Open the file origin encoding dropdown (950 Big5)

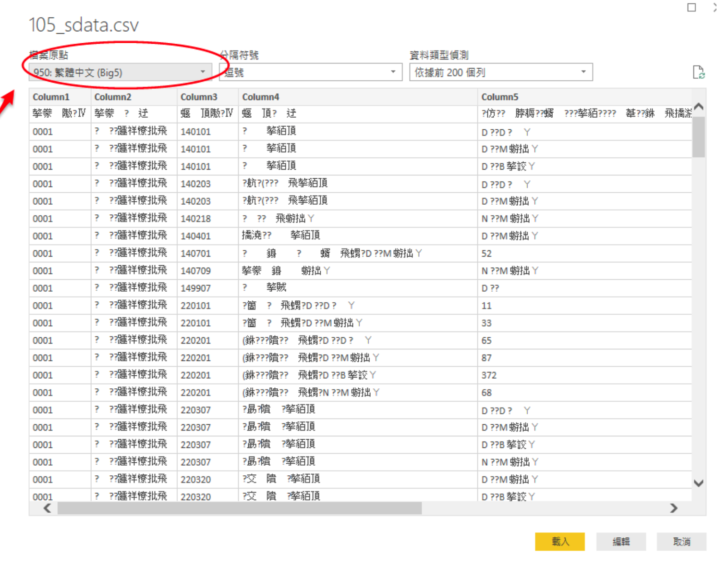[120, 73]
